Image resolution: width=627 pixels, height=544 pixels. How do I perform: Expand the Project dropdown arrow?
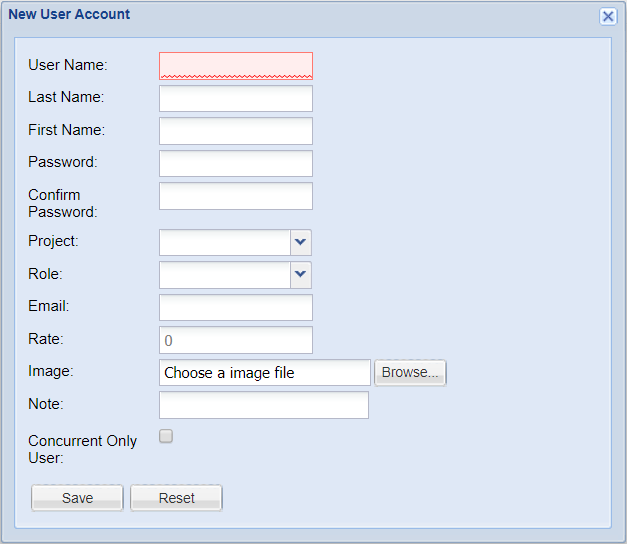tap(301, 242)
